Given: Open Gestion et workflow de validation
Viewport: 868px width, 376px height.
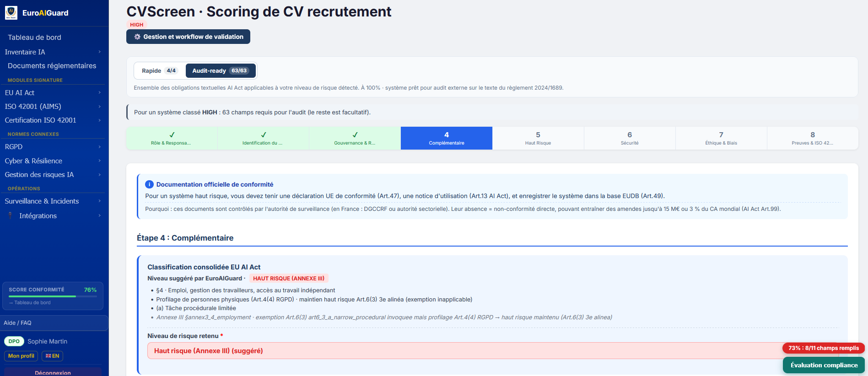Looking at the screenshot, I should click(x=188, y=37).
